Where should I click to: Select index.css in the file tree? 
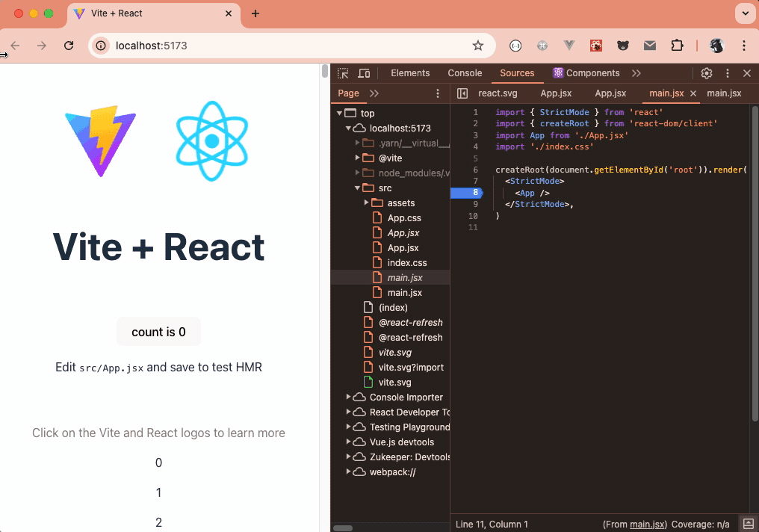408,262
